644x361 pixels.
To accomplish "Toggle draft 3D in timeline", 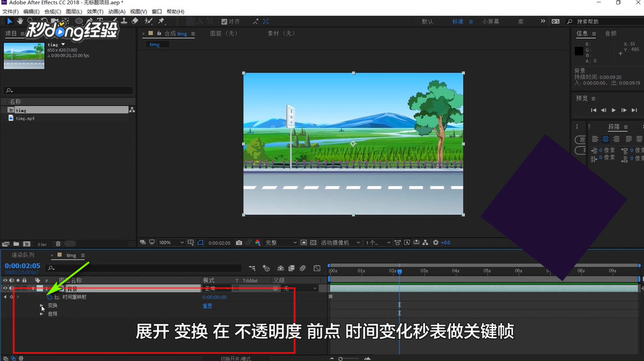I will [266, 269].
